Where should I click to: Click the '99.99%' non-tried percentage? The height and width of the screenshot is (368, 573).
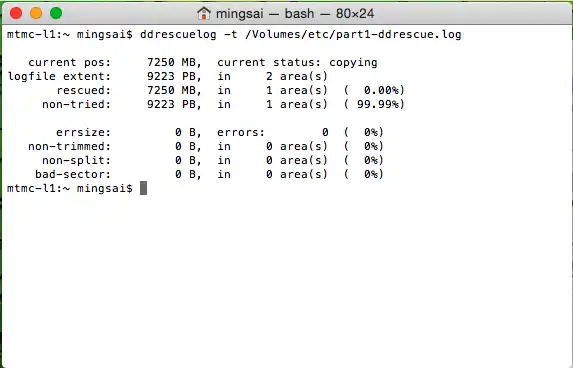[x=378, y=105]
